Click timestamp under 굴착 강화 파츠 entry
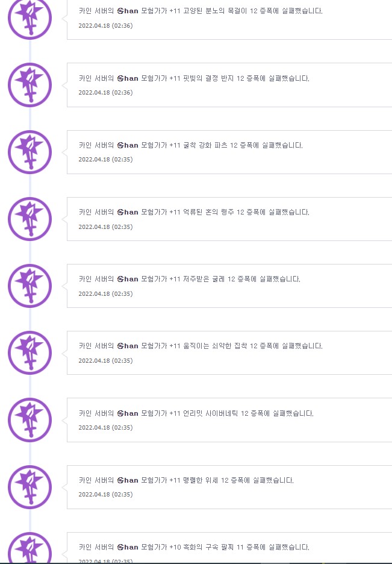Image resolution: width=392 pixels, height=564 pixels. (x=105, y=159)
